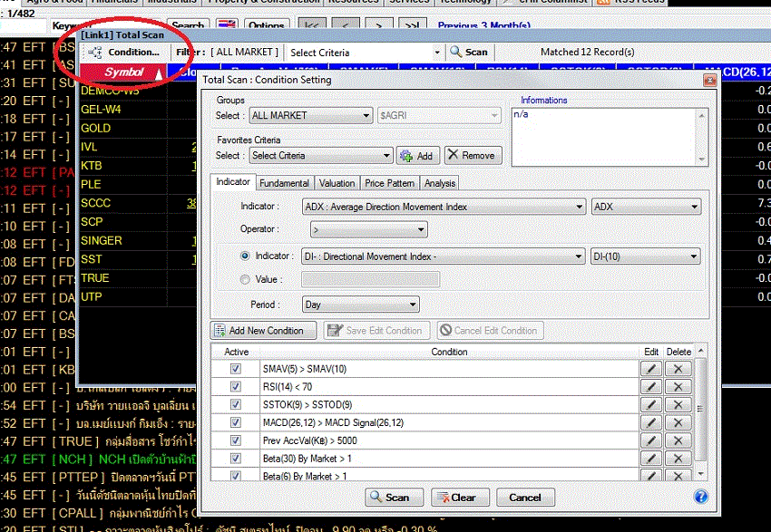The image size is (771, 532).
Task: Click the Add favorites criteria button
Action: [x=417, y=156]
